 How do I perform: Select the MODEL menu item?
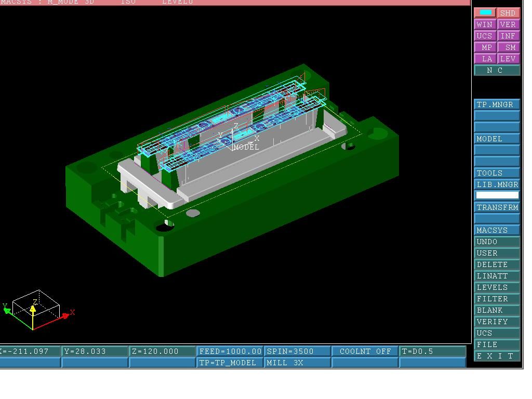497,139
